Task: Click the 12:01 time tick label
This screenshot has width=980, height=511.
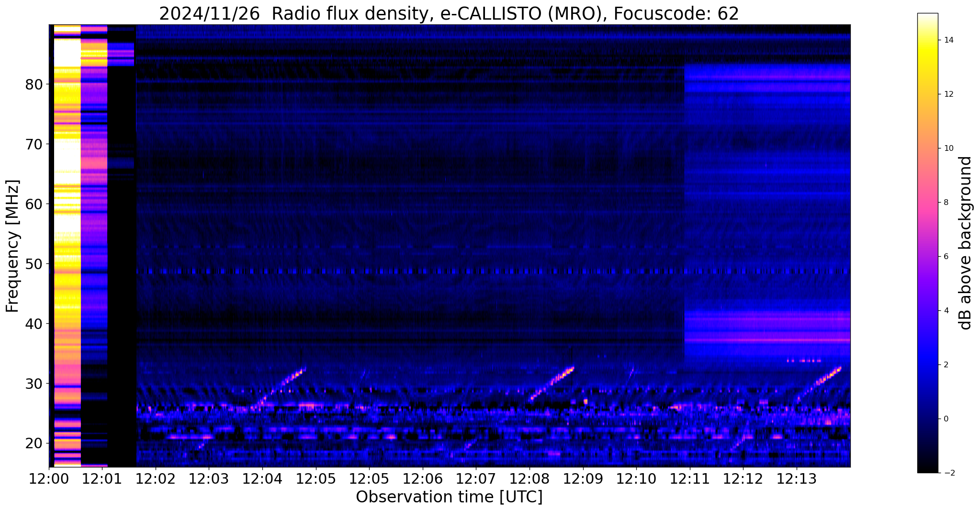Action: point(102,478)
